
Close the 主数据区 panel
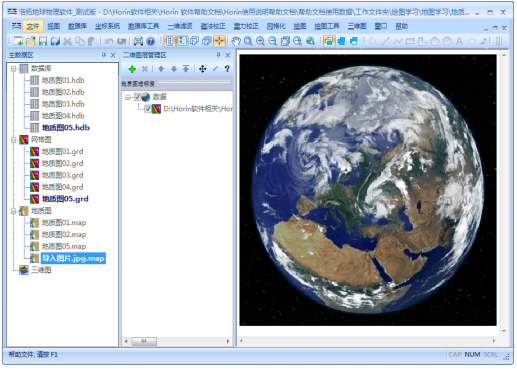point(113,55)
